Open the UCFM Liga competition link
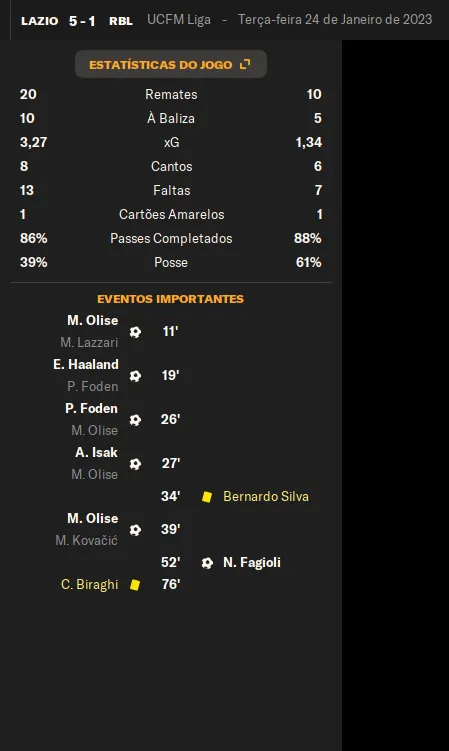Screen dimensions: 449x751 (179, 20)
